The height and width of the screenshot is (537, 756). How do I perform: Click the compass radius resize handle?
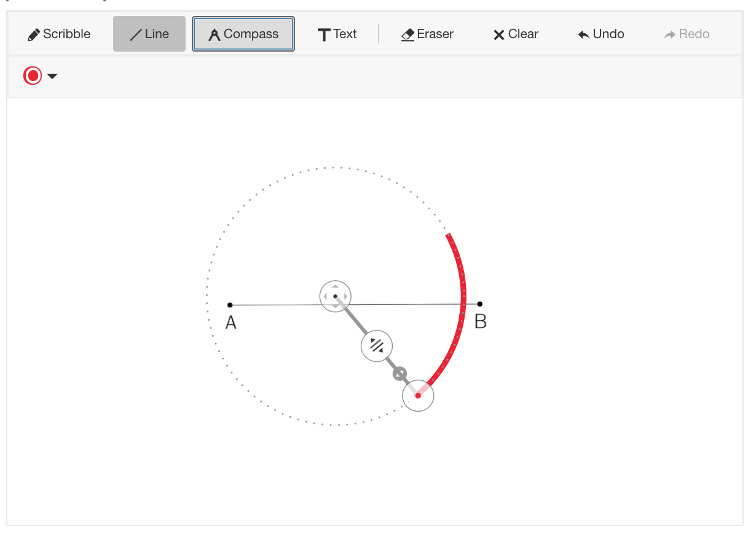[377, 345]
